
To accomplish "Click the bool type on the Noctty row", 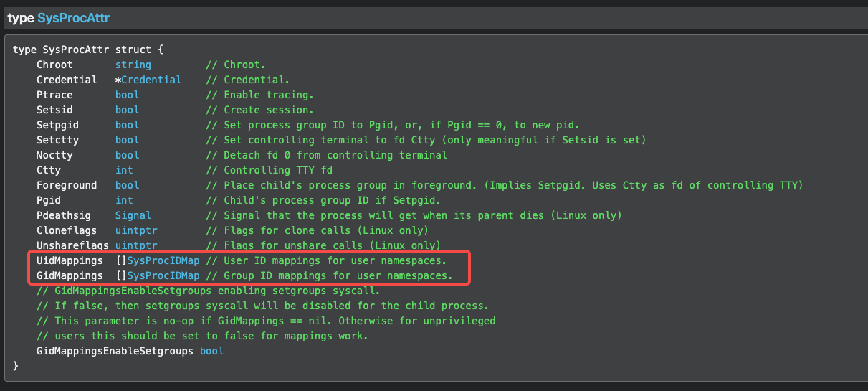I will click(128, 155).
